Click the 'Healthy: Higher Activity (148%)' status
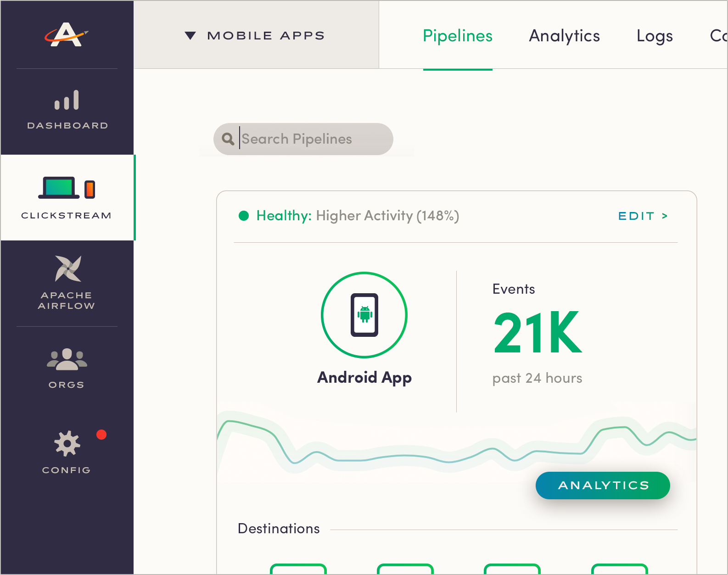 (x=358, y=216)
